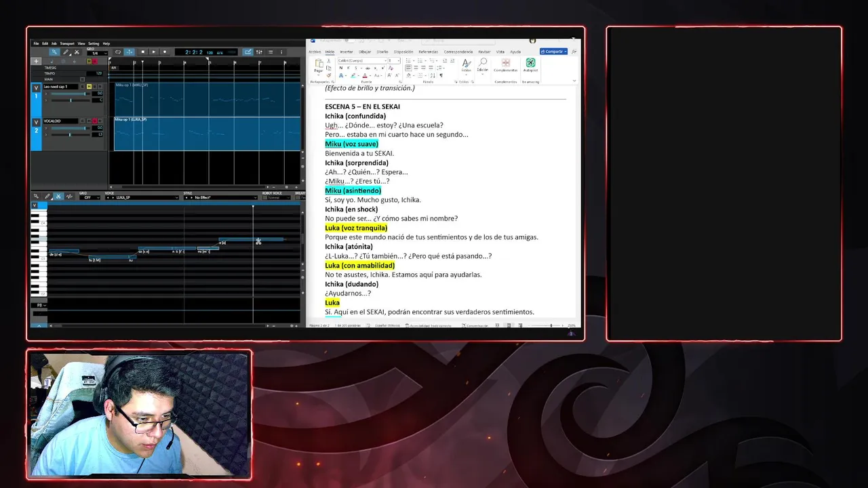Apply bold formatting (N) in Word
The image size is (868, 488).
[341, 68]
